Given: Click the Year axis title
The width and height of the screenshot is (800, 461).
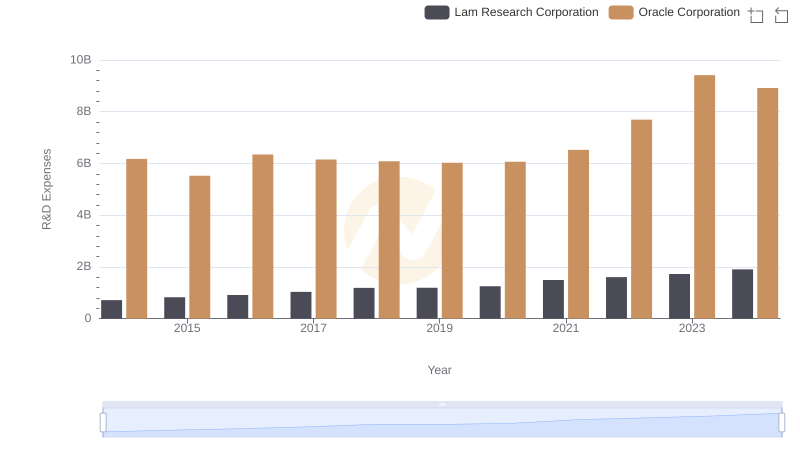Looking at the screenshot, I should [439, 370].
